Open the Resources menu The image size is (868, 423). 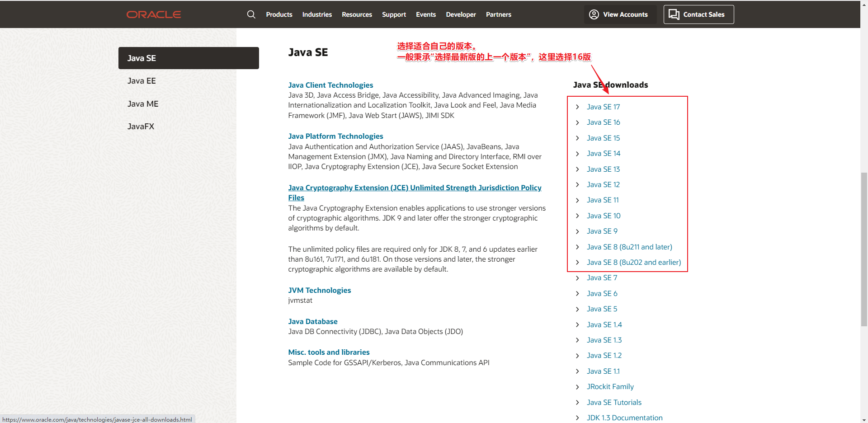(x=357, y=14)
